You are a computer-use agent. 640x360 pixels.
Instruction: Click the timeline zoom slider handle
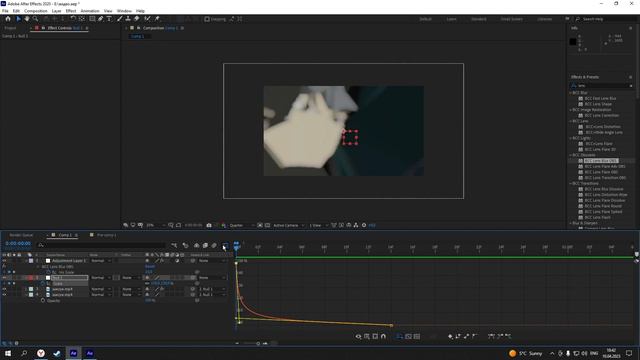258,344
